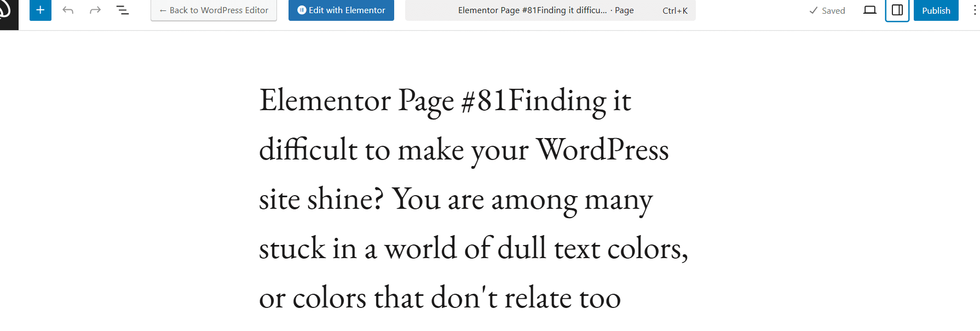980x331 pixels.
Task: Open the block inserter plus button
Action: pyautogui.click(x=41, y=10)
